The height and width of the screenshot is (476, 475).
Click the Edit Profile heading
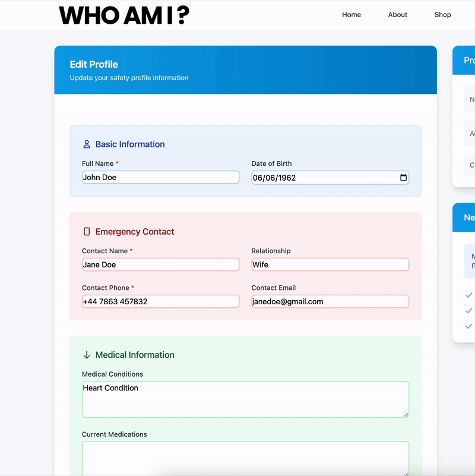click(x=94, y=64)
